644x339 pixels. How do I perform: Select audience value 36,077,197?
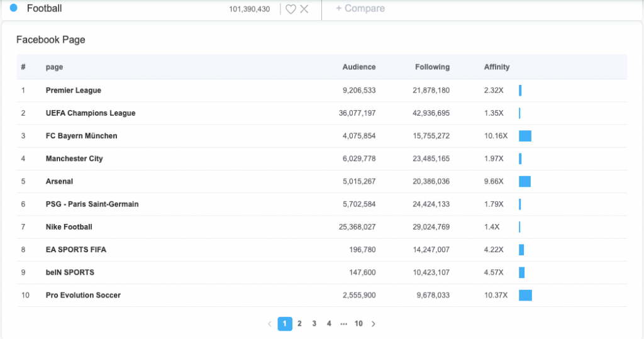pyautogui.click(x=357, y=113)
